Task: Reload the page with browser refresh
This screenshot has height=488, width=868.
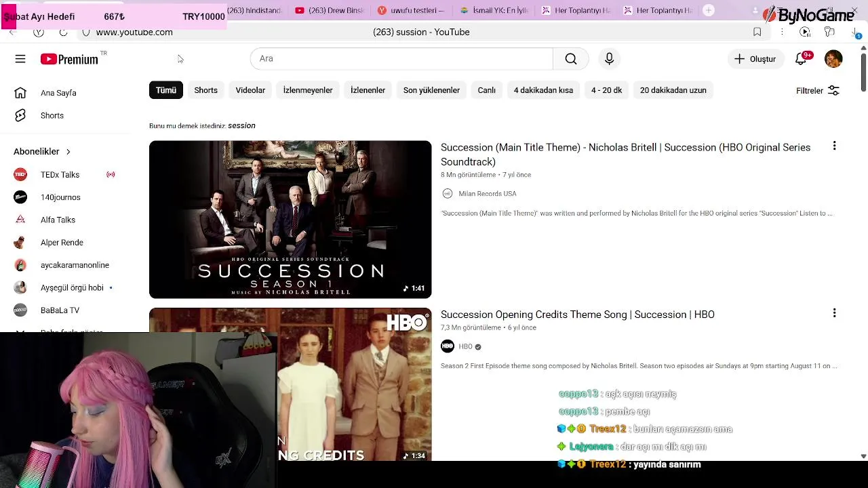Action: pyautogui.click(x=63, y=32)
